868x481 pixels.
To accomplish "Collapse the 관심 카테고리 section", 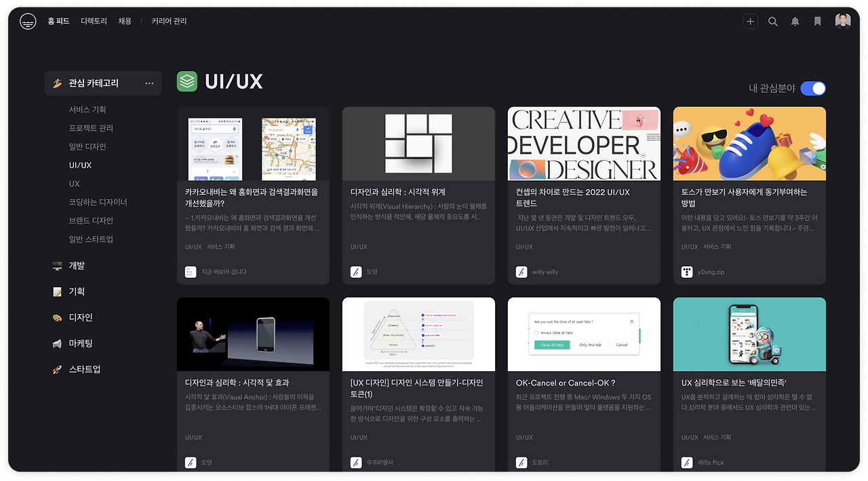I will click(x=94, y=83).
